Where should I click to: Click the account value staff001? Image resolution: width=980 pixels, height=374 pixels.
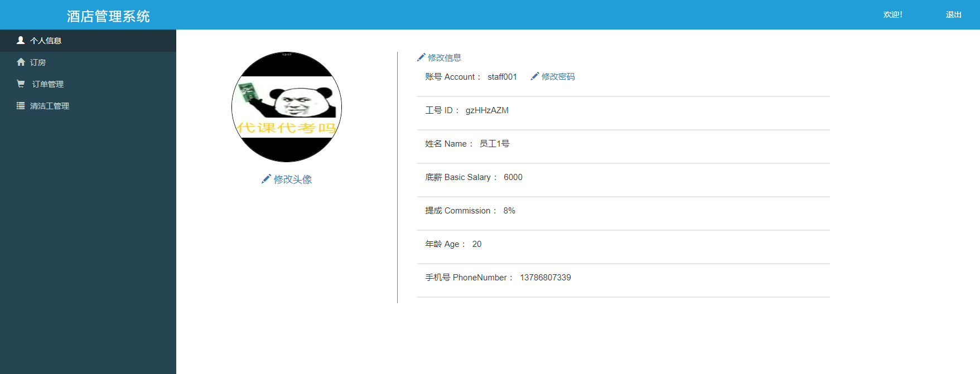click(502, 77)
